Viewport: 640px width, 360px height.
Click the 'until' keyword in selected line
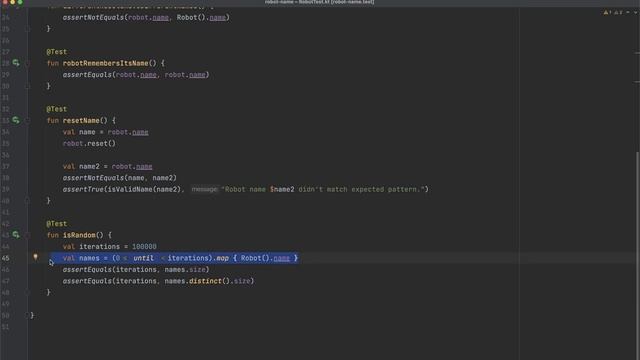click(143, 258)
